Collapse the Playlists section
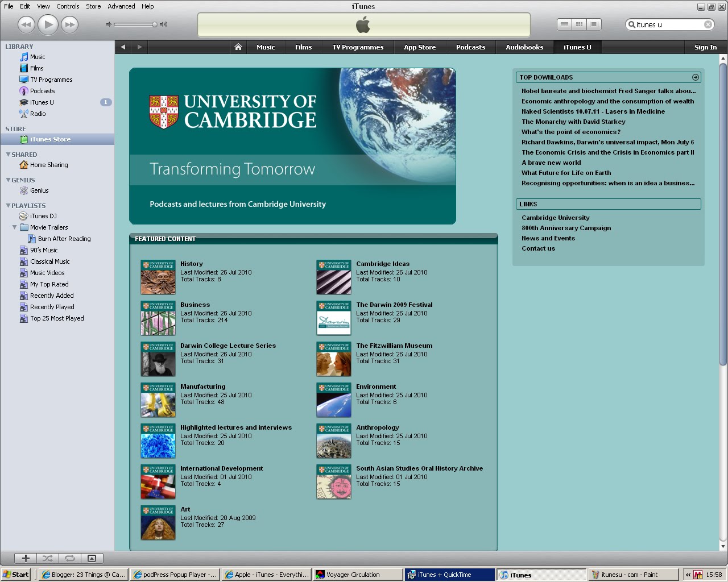This screenshot has height=582, width=728. tap(8, 206)
